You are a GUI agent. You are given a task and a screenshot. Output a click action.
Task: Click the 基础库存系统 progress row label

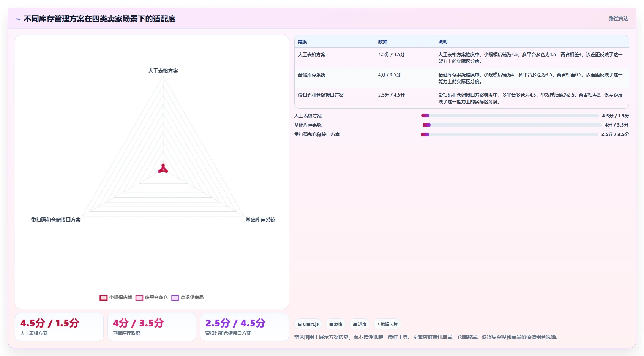(308, 125)
